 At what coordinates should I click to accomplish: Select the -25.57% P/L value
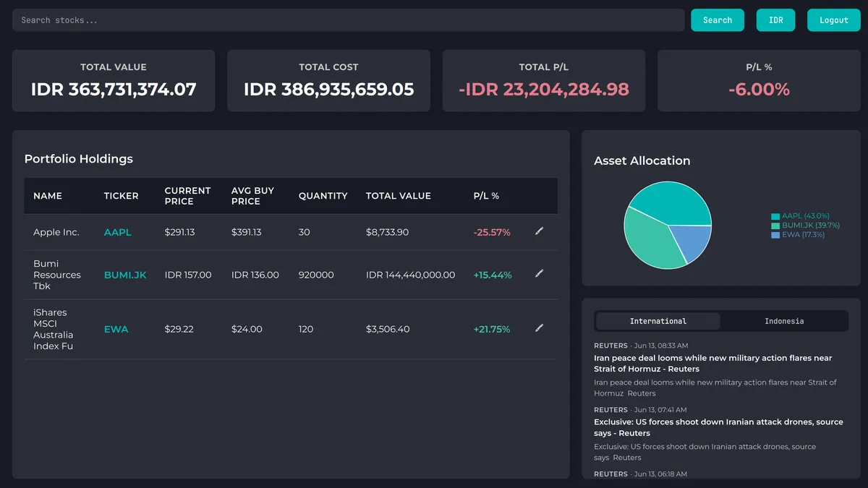click(492, 232)
